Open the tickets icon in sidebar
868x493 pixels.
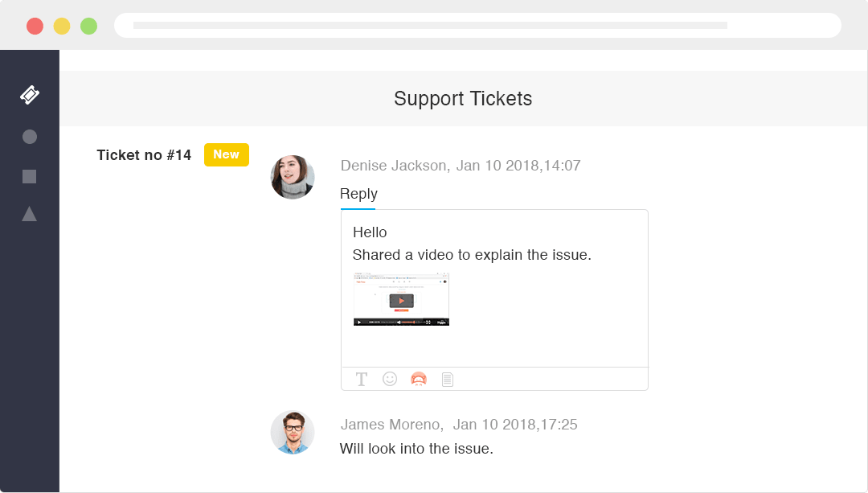click(x=30, y=95)
